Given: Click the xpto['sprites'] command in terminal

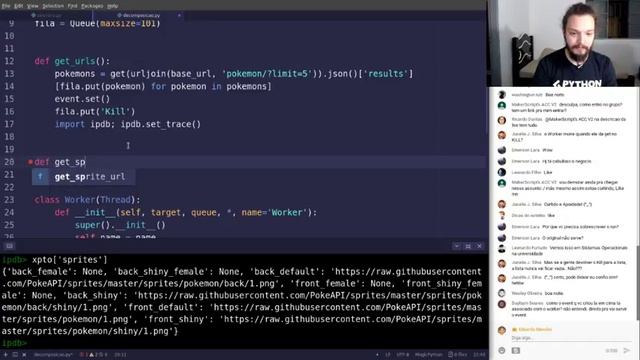Looking at the screenshot, I should 70,260.
